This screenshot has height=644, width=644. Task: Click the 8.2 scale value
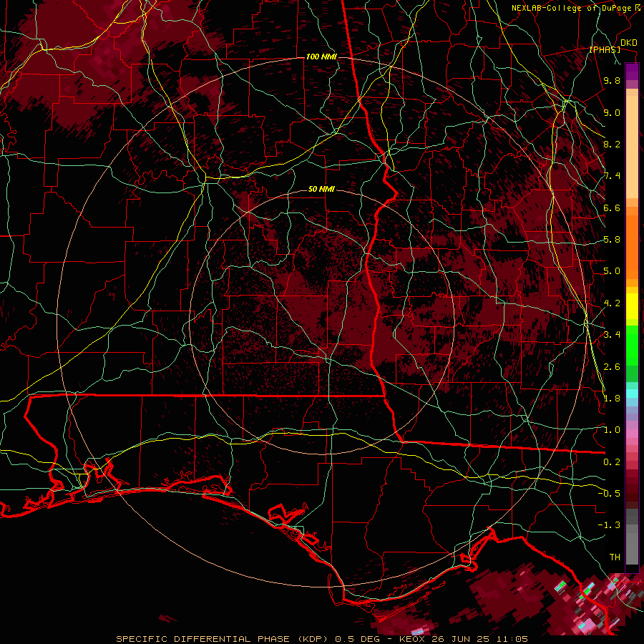612,144
